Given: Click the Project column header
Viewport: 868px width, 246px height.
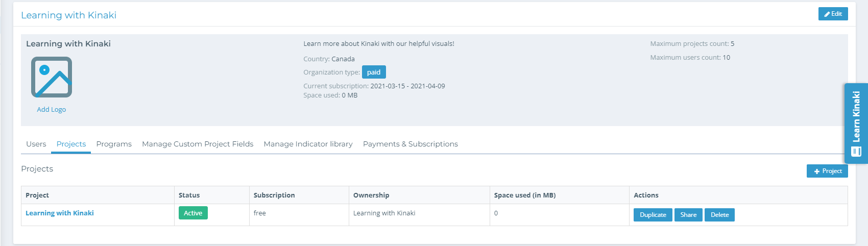Looking at the screenshot, I should [x=37, y=195].
